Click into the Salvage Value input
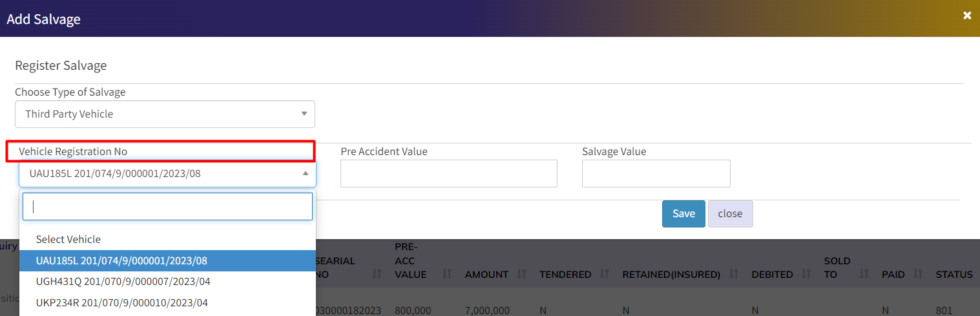 pyautogui.click(x=656, y=174)
